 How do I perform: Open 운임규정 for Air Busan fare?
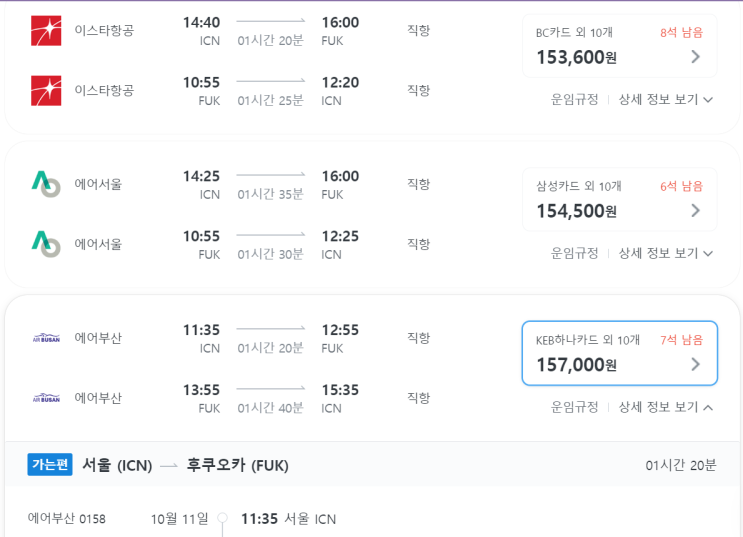pos(574,408)
